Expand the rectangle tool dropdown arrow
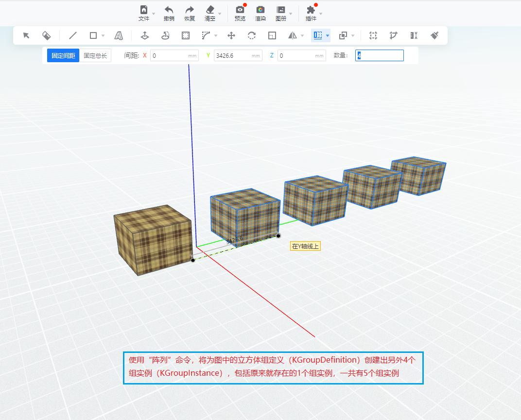Viewport: 521px width, 420px height. coord(103,35)
